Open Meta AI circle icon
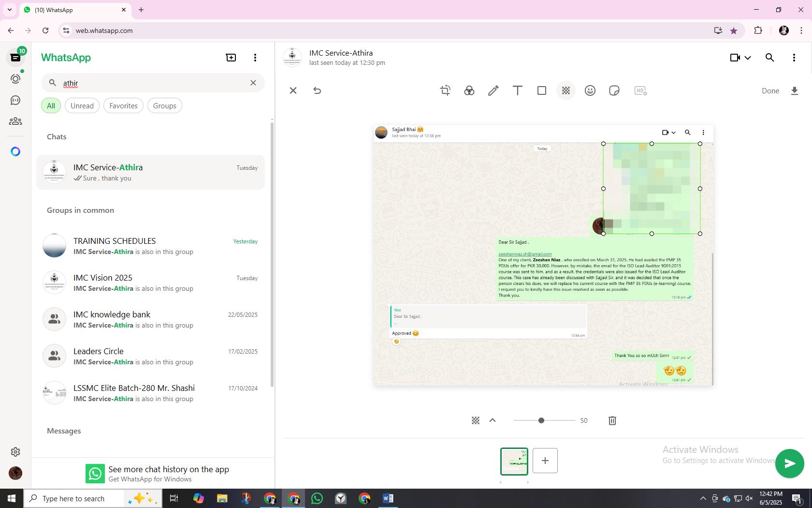The width and height of the screenshot is (812, 508). click(15, 151)
